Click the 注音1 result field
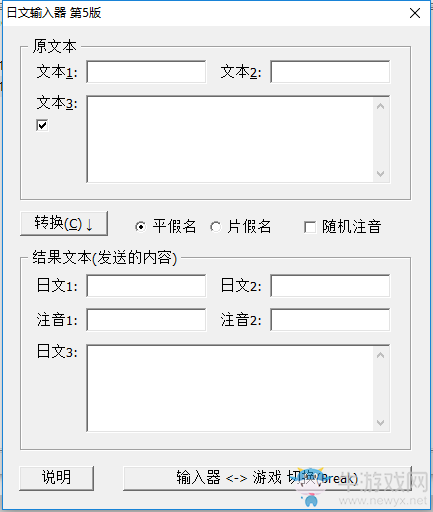 [146, 320]
